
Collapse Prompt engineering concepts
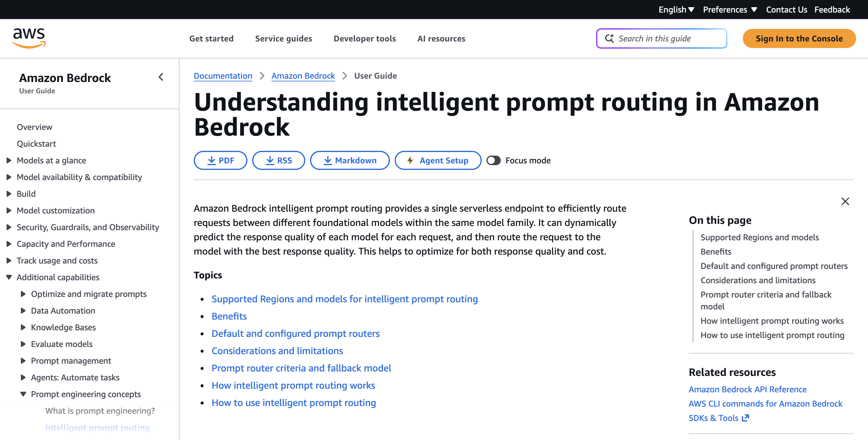pos(23,394)
